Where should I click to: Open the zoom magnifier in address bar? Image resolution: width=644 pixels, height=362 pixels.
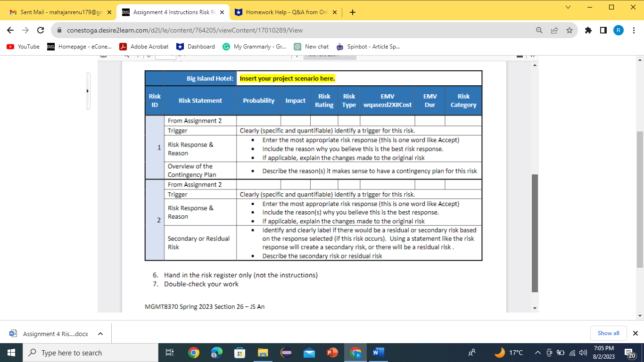pyautogui.click(x=539, y=30)
